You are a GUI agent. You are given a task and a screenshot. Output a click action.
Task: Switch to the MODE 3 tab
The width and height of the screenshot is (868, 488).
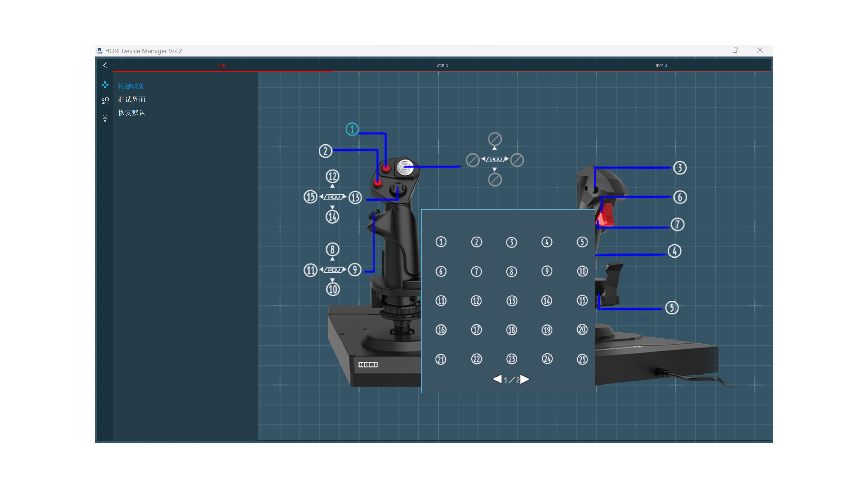pos(661,66)
